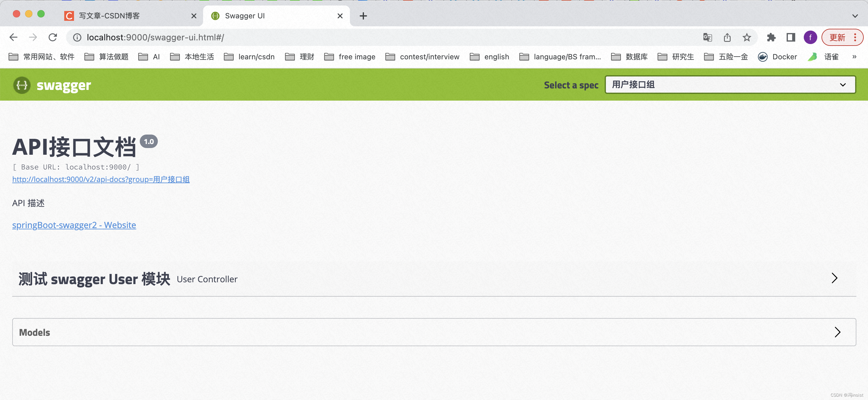Viewport: 868px width, 400px height.
Task: Click the page reload icon
Action: 53,37
